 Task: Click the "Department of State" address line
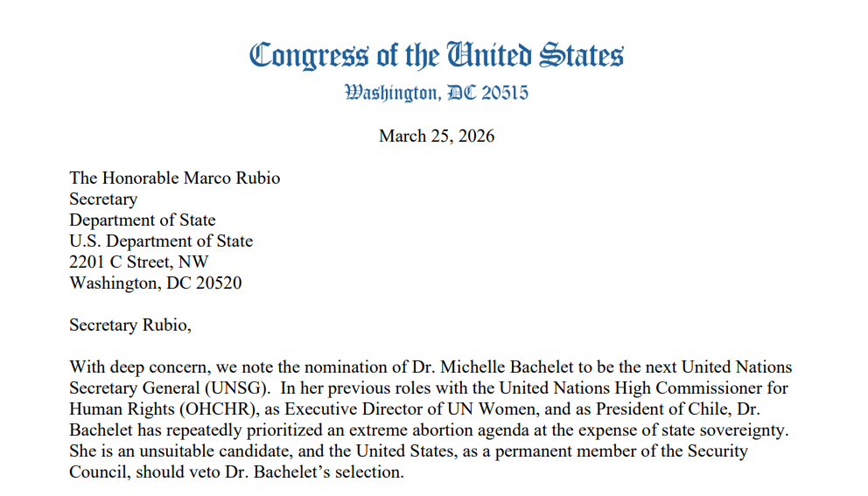pos(143,220)
